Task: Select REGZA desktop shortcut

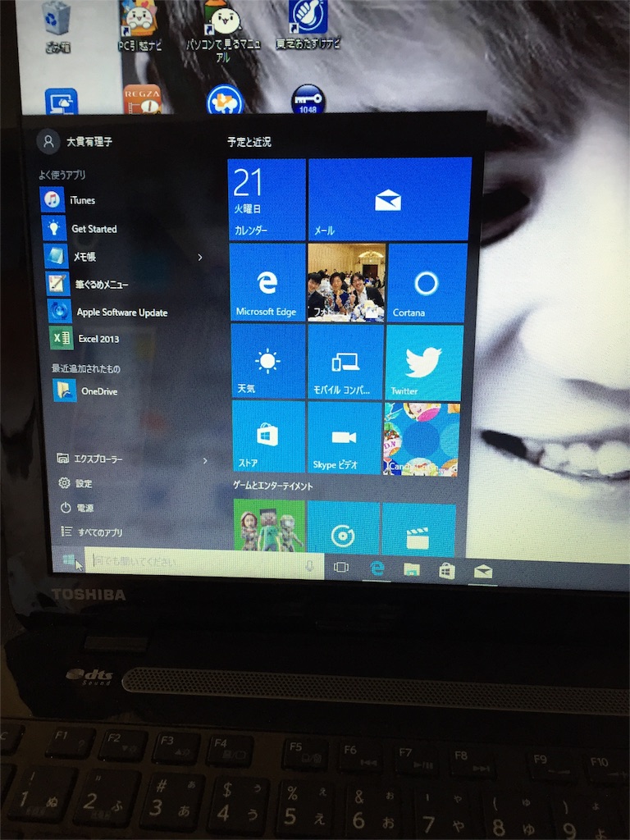Action: (142, 99)
